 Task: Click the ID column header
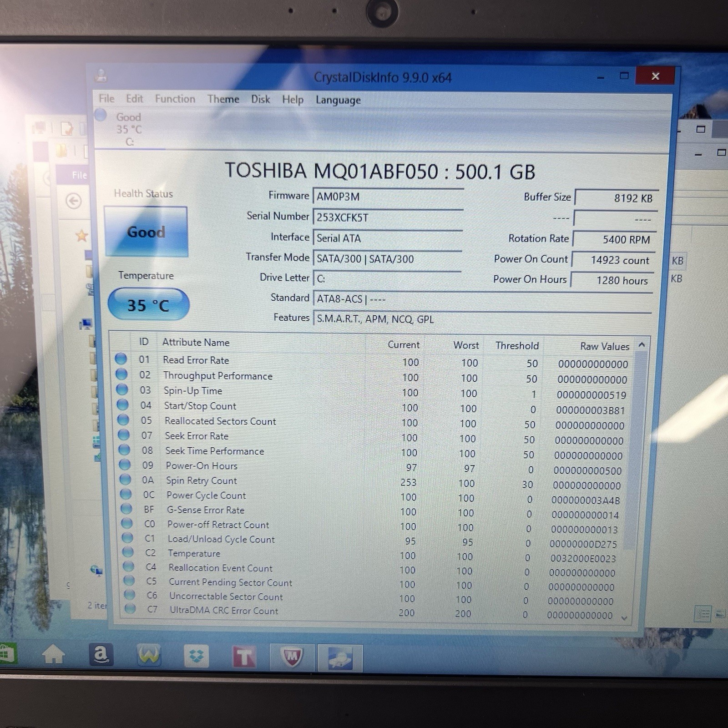pyautogui.click(x=144, y=342)
